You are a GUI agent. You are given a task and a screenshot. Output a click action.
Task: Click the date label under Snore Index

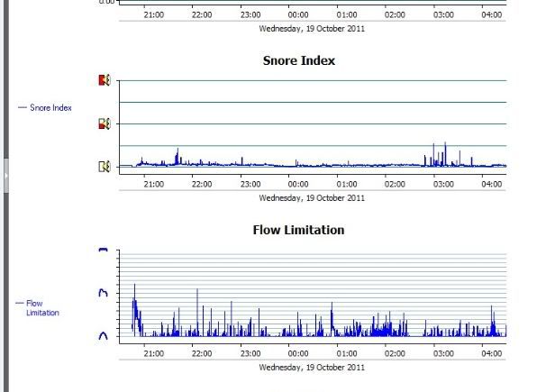pos(312,197)
